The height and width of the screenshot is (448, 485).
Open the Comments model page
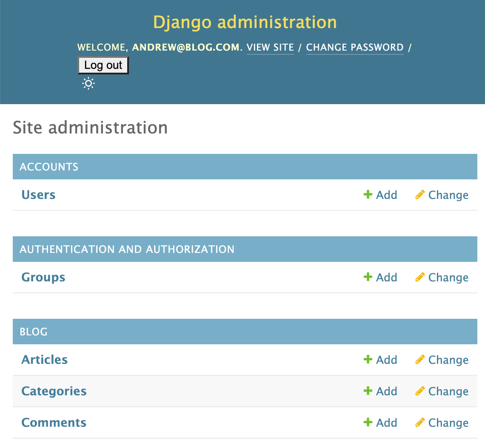54,422
